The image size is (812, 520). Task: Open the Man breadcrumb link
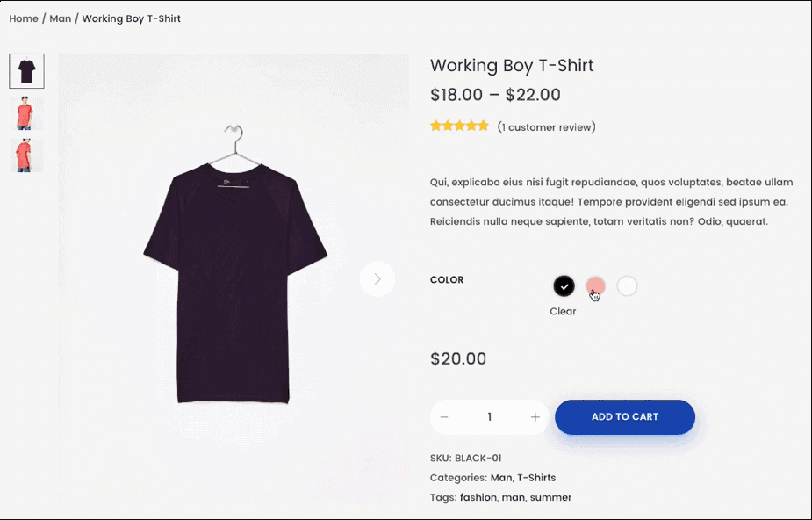(x=60, y=18)
